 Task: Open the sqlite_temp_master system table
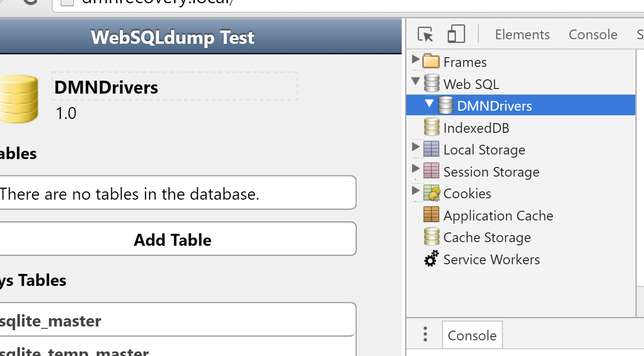click(178, 347)
